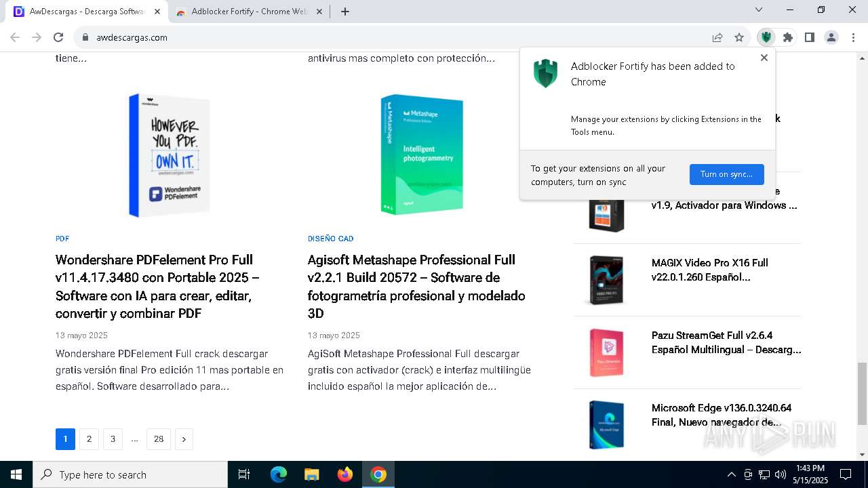Open a new tab with plus button
The image size is (868, 488).
coord(345,12)
